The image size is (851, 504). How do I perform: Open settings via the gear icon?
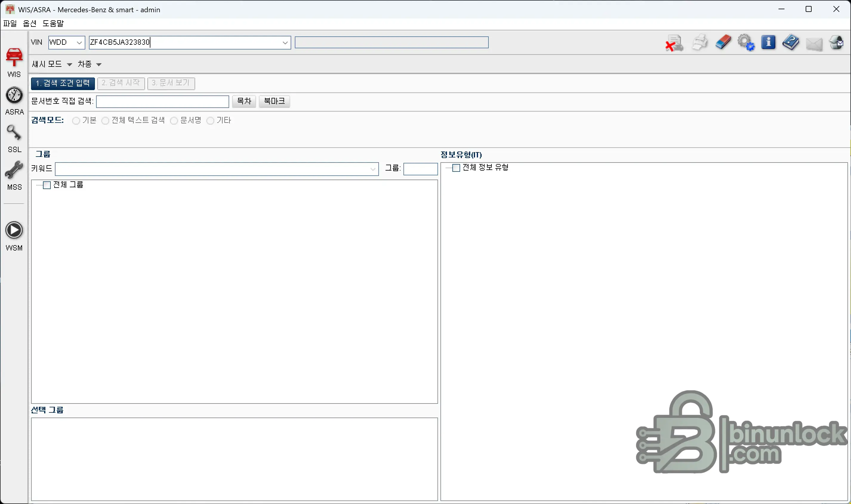[746, 42]
